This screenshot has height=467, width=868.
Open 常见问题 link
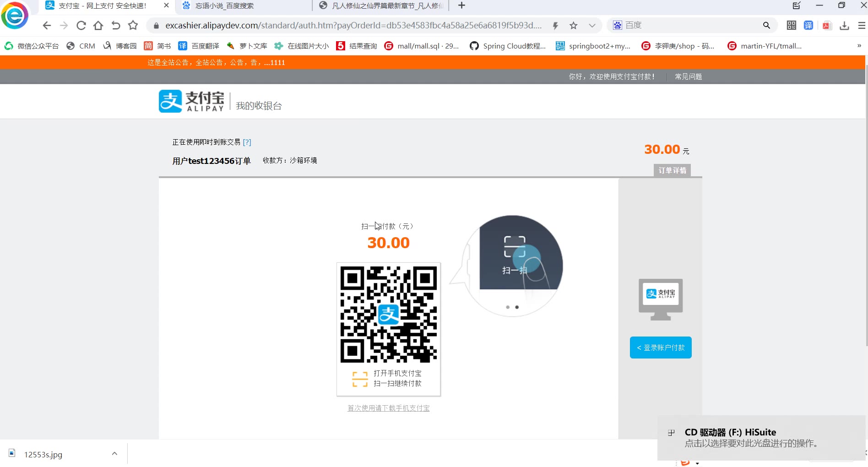pyautogui.click(x=688, y=76)
